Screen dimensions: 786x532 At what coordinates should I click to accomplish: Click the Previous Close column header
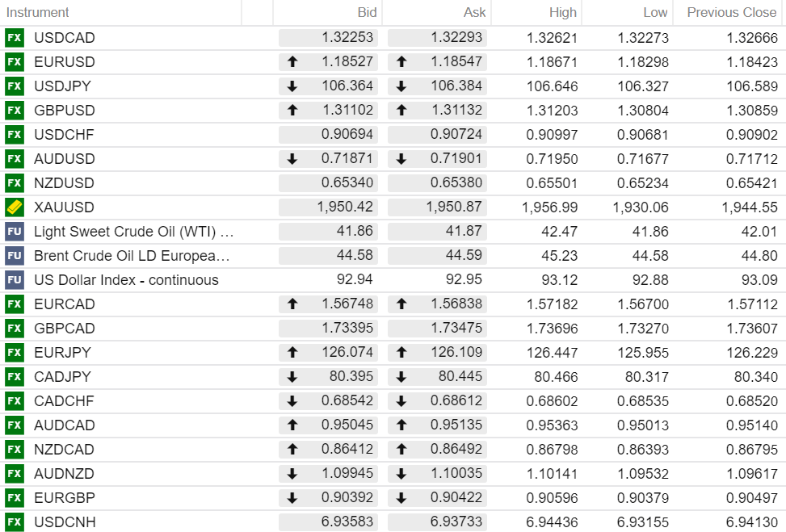pyautogui.click(x=731, y=12)
